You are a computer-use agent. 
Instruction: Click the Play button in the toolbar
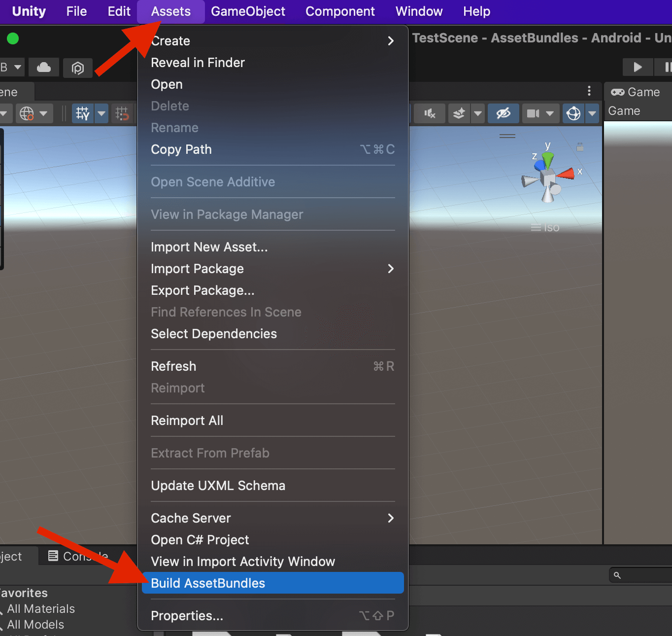point(638,67)
